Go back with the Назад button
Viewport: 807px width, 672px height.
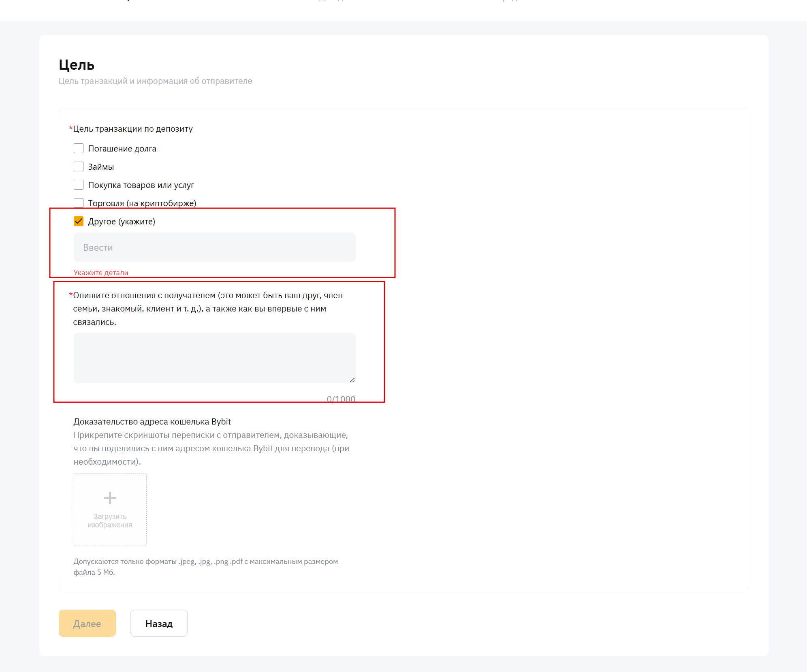[159, 623]
